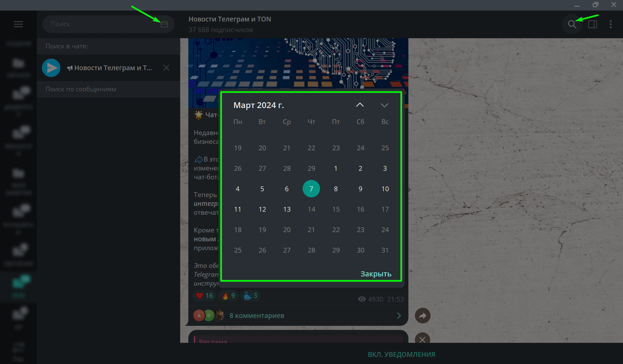
Task: Click the heart reaction with 16
Action: pos(204,295)
